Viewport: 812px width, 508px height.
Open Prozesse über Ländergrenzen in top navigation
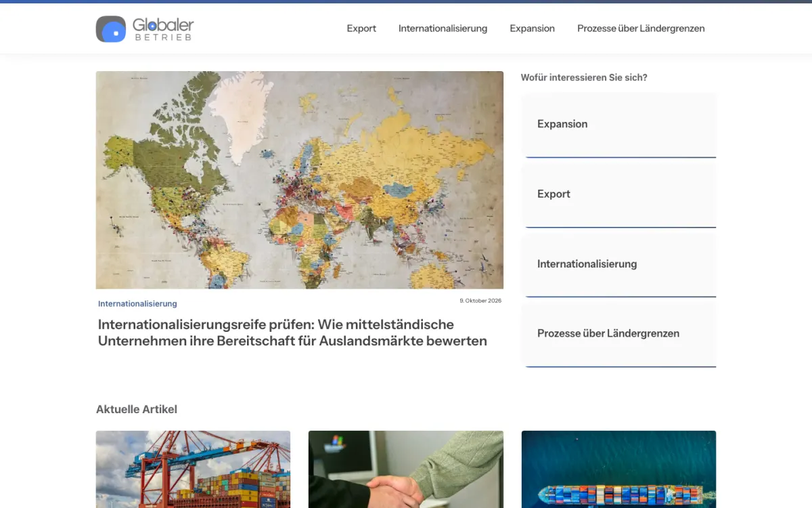[x=641, y=28]
